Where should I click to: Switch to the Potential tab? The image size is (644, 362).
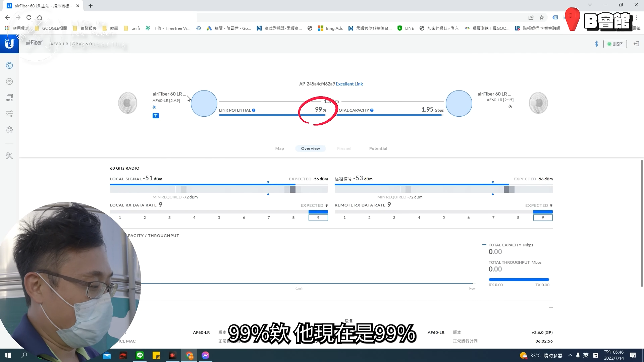[x=378, y=148]
